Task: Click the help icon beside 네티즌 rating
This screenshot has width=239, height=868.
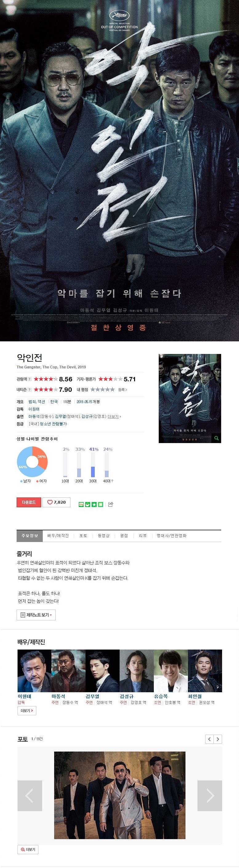Action: tap(29, 390)
